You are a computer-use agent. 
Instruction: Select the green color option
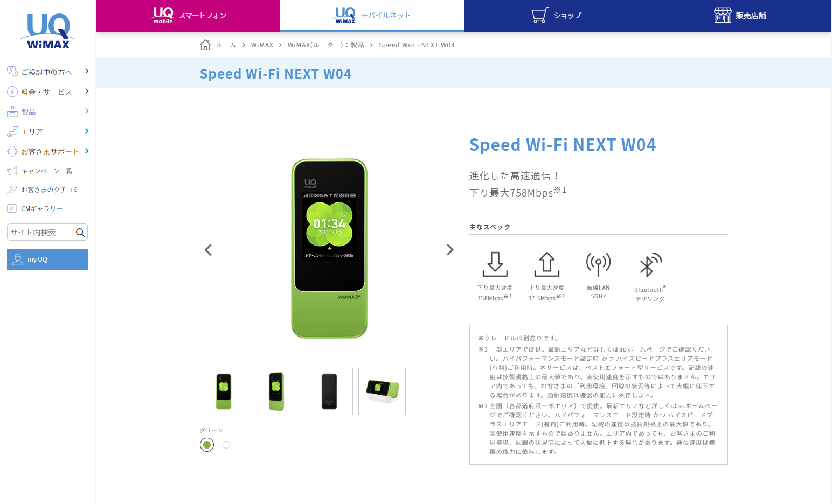point(207,445)
